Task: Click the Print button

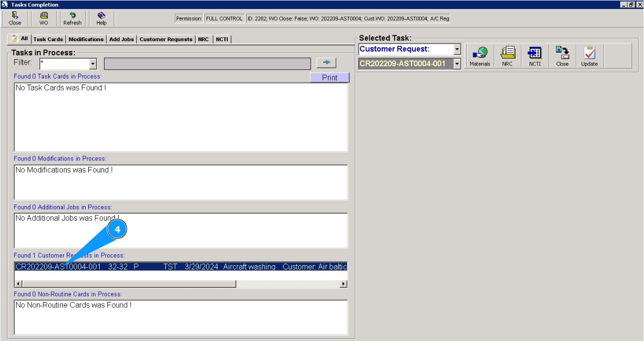Action: coord(330,78)
